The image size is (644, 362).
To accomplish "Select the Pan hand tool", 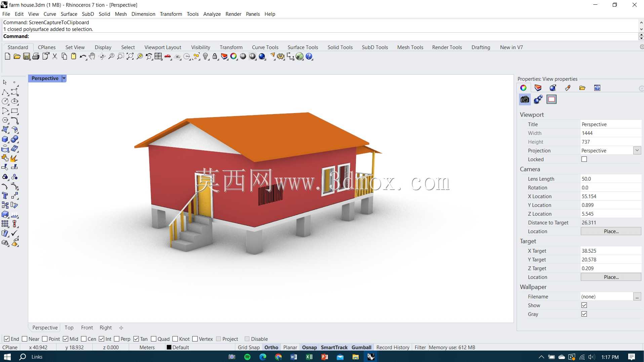I will [x=92, y=57].
